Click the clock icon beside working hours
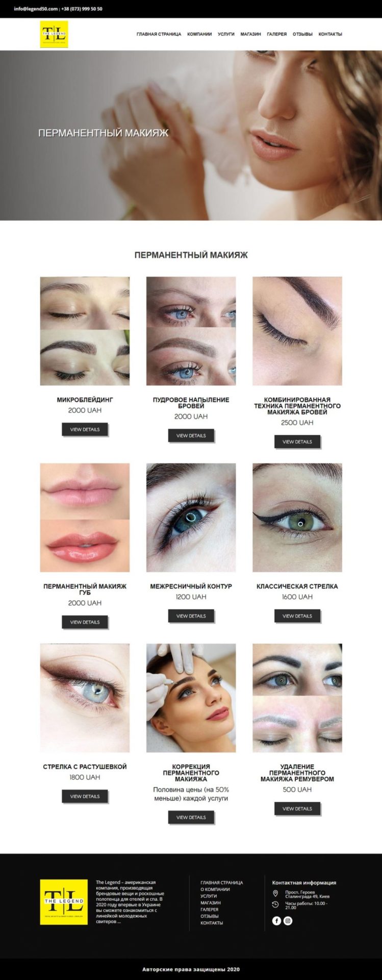The height and width of the screenshot is (980, 382). tap(275, 904)
